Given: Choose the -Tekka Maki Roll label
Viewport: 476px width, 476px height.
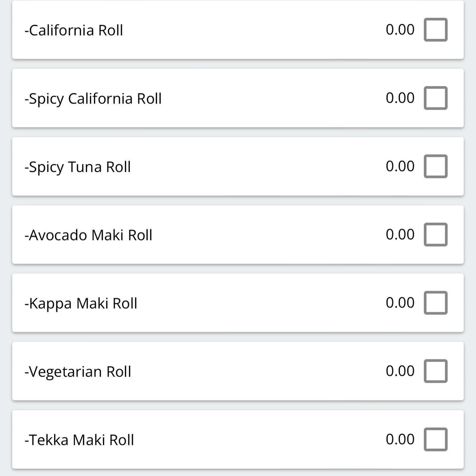Looking at the screenshot, I should pos(79,440).
